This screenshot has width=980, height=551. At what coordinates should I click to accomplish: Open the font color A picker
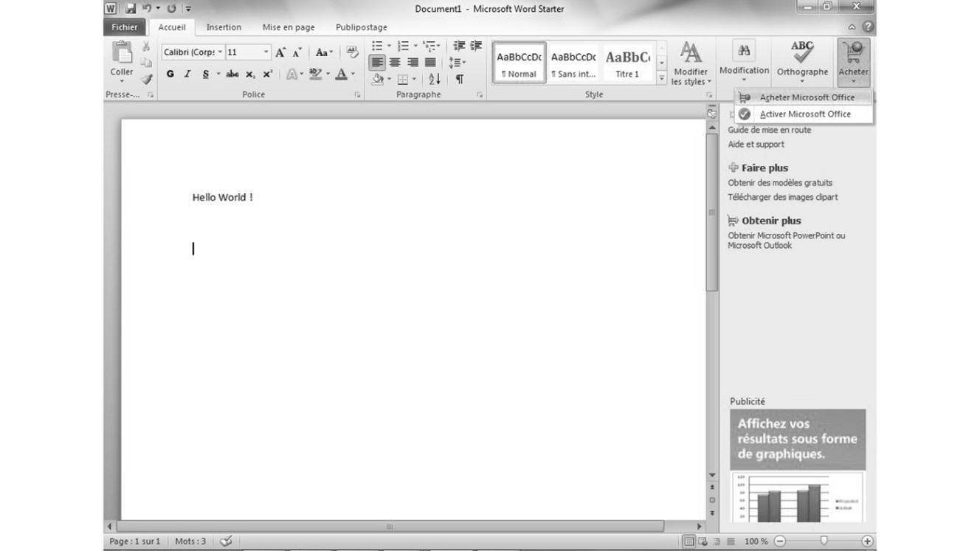coord(341,74)
